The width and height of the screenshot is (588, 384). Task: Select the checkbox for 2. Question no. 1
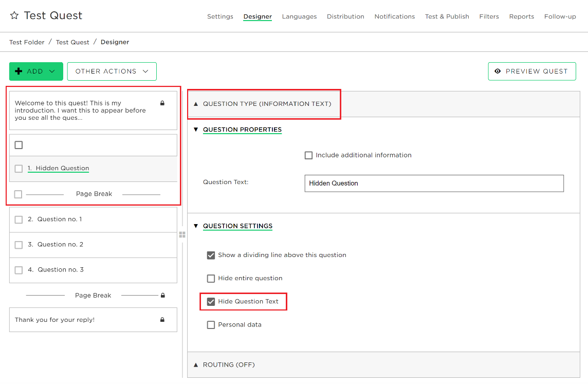coord(19,220)
